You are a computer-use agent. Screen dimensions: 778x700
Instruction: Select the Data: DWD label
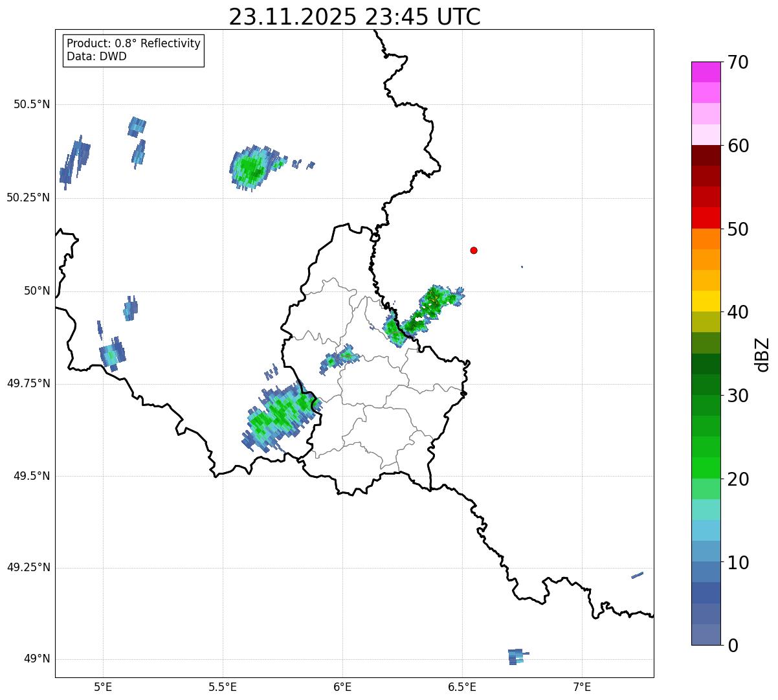(x=96, y=56)
